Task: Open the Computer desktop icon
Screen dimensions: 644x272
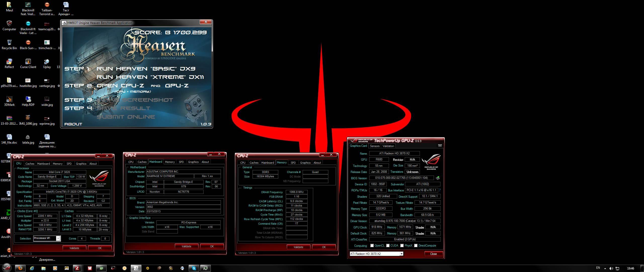Action: click(9, 25)
